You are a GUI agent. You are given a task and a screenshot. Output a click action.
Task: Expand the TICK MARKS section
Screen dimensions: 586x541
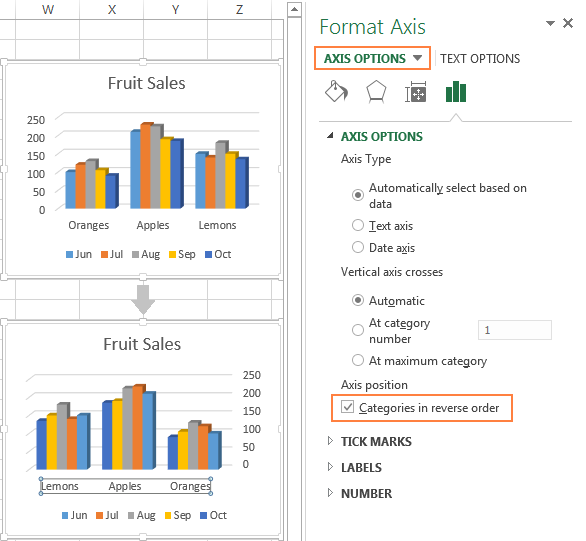click(330, 441)
